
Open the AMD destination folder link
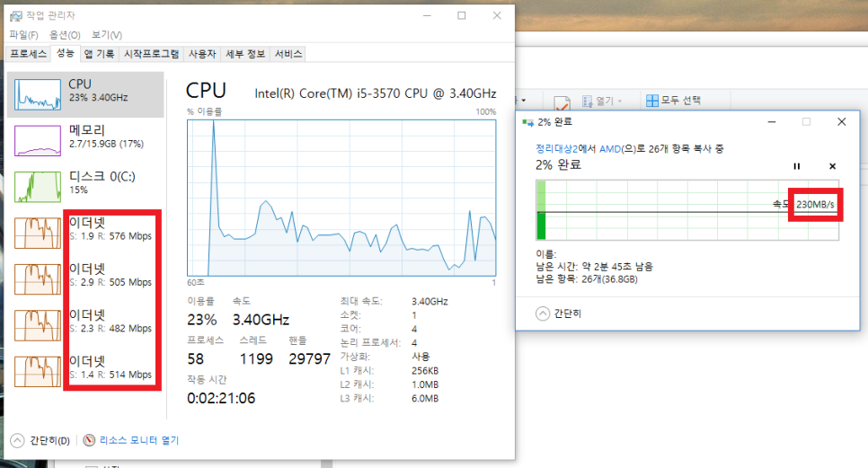pyautogui.click(x=609, y=149)
